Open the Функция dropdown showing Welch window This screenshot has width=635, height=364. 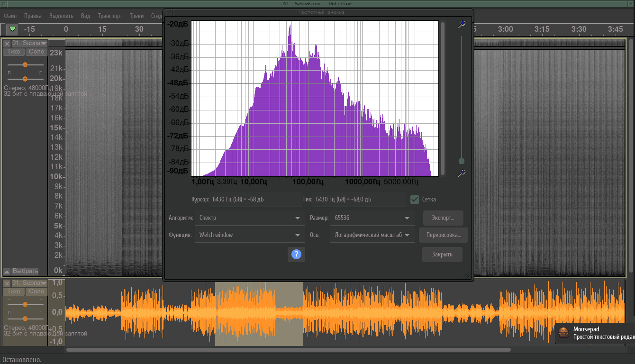click(x=250, y=235)
